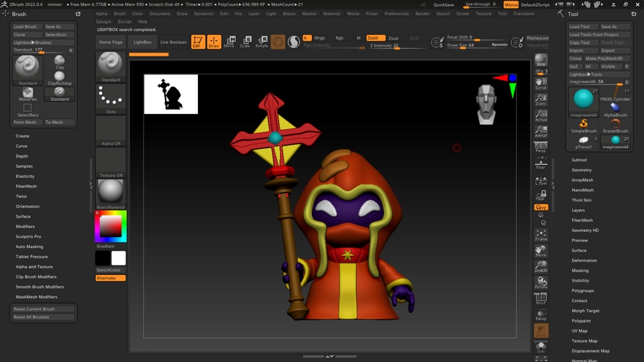Screen dimensions: 644x362
Task: Click the Zoom3D navigation icon
Action: [541, 266]
